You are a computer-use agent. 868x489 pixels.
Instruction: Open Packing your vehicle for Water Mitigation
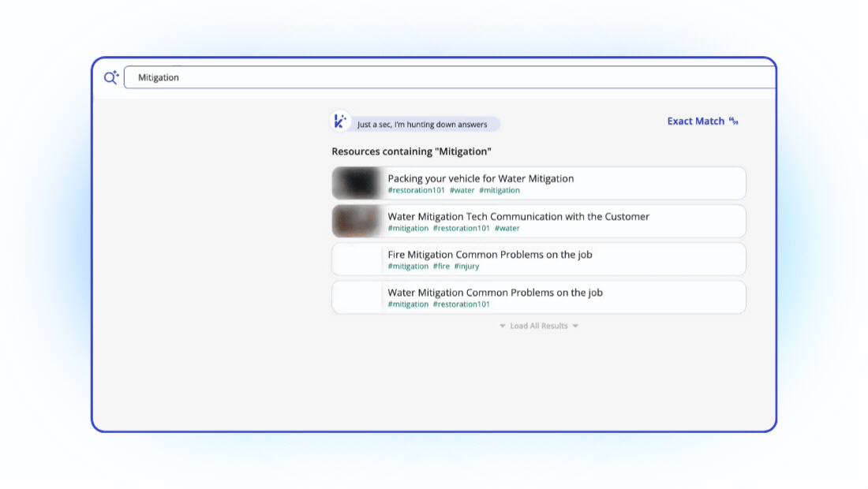539,183
